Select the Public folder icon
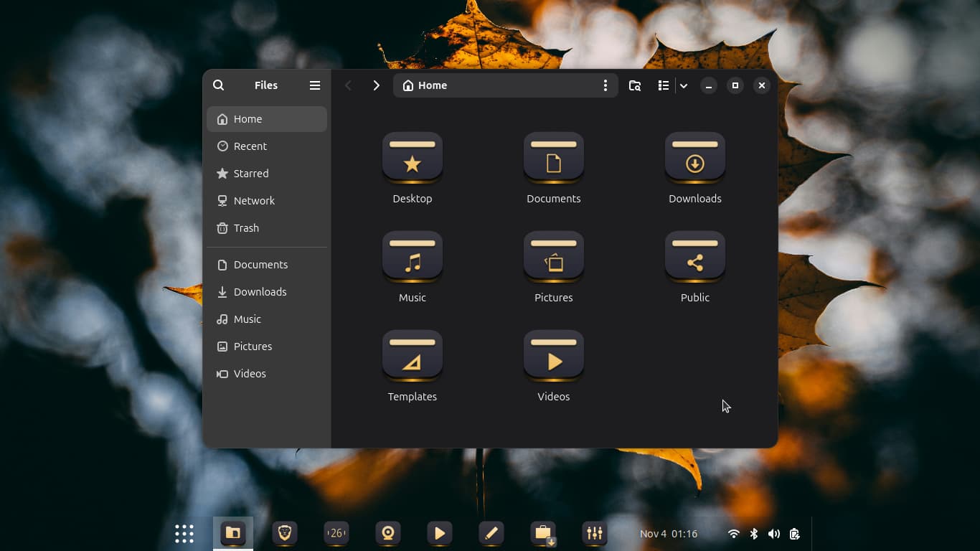Screen dimensions: 980x551 (x=694, y=257)
